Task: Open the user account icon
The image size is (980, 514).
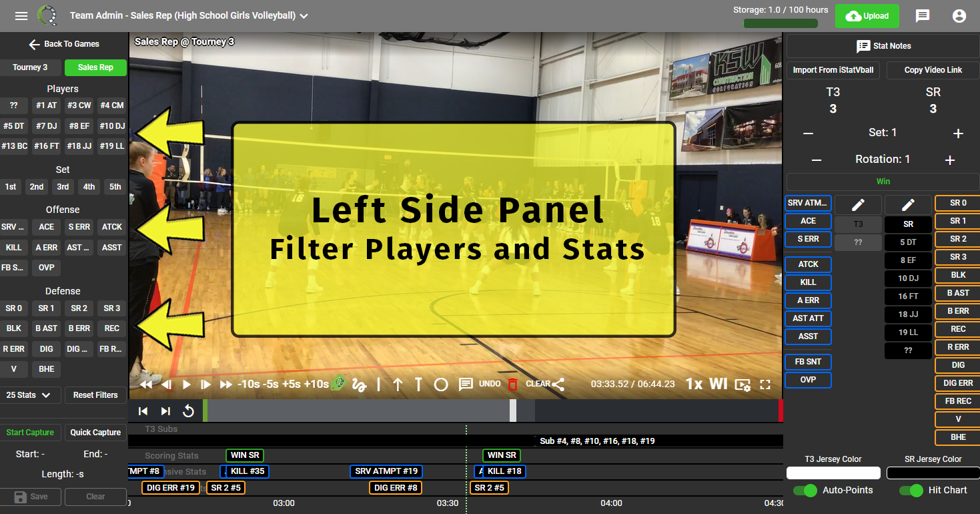Action: (x=959, y=16)
